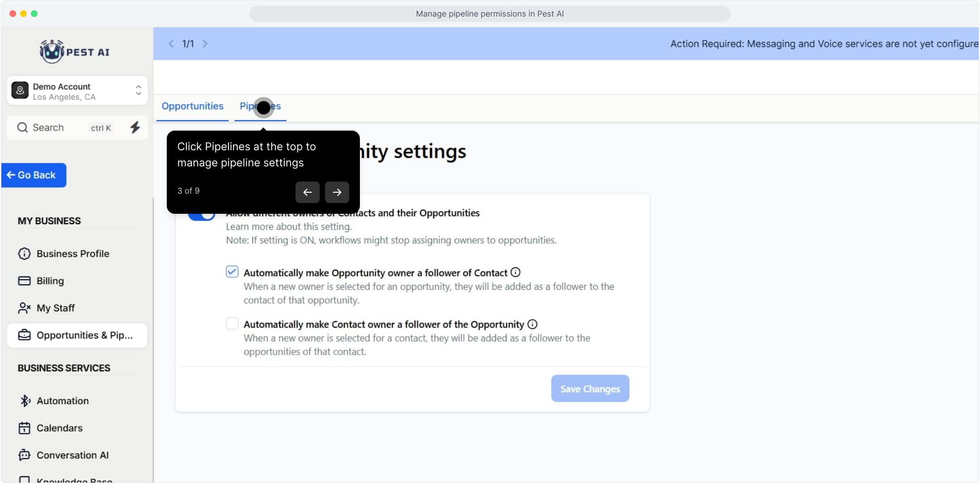Screen dimensions: 980x483
Task: Go to previous notification banner arrow
Action: point(171,44)
